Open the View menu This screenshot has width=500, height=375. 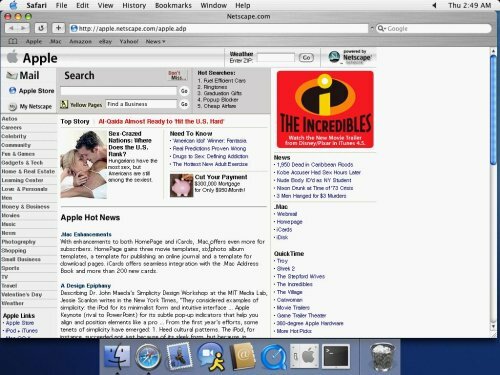tap(105, 5)
